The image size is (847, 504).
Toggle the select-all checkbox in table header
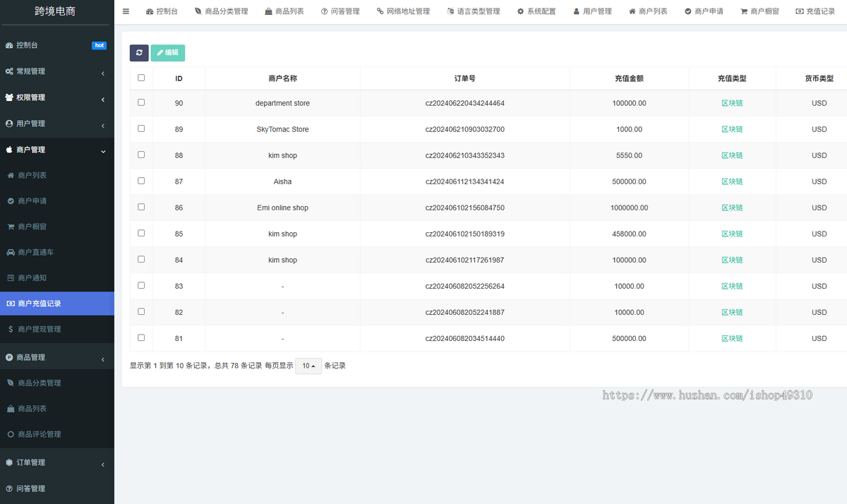141,78
